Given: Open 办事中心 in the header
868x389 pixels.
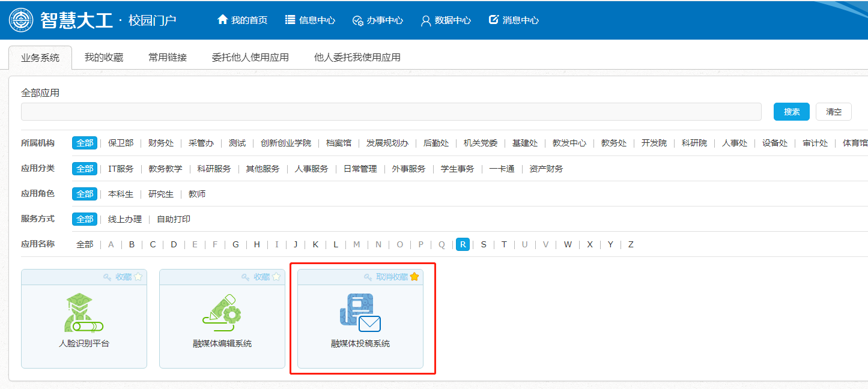Looking at the screenshot, I should [377, 20].
